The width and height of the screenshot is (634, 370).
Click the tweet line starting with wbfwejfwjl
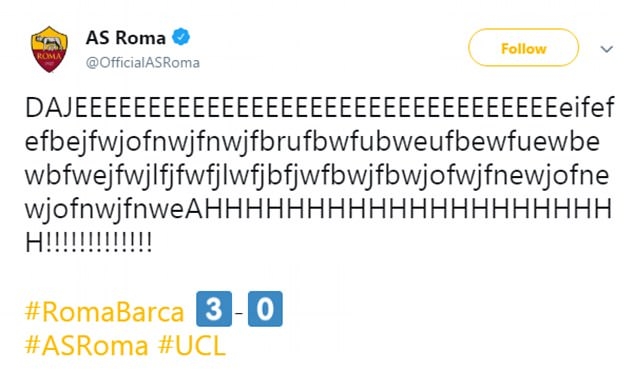tap(317, 176)
